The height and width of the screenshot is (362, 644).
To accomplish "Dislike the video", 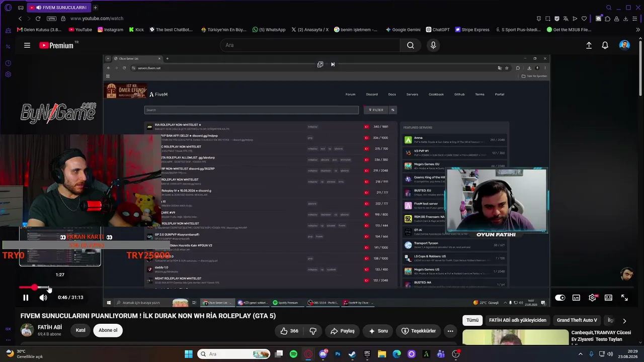I will (313, 331).
